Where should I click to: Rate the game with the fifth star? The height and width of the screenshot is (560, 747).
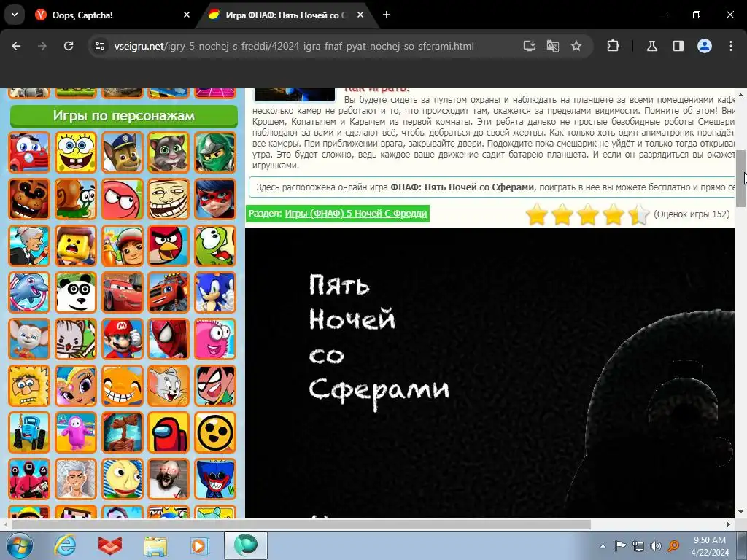click(x=638, y=214)
